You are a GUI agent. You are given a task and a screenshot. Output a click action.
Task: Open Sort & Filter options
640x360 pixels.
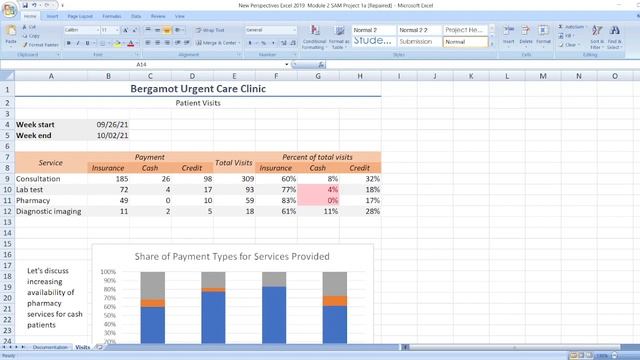[x=597, y=37]
